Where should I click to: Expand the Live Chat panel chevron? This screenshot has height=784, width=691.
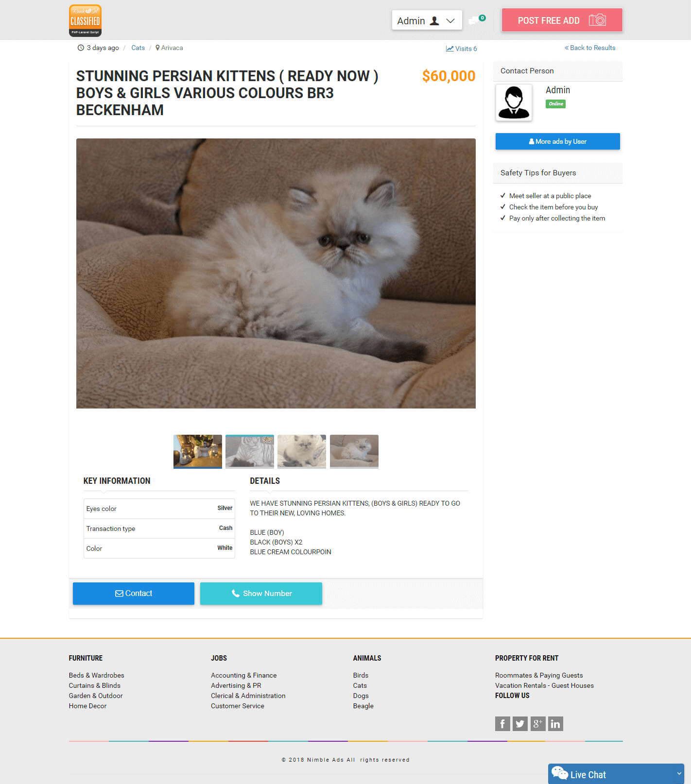click(x=679, y=773)
